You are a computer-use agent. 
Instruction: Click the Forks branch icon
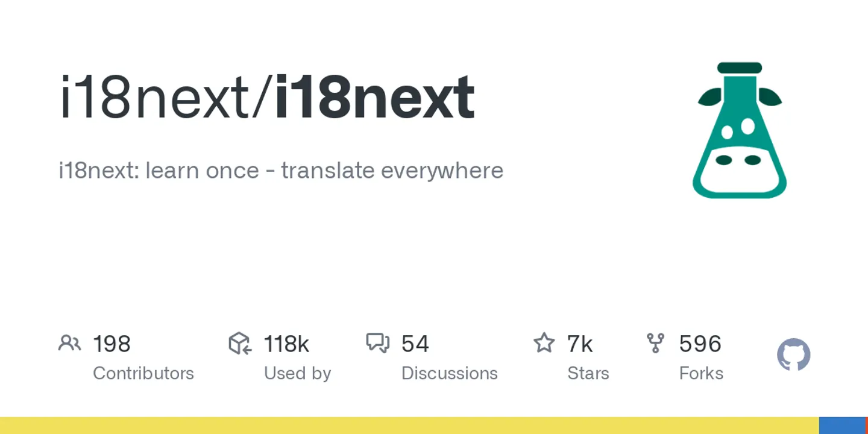(655, 344)
